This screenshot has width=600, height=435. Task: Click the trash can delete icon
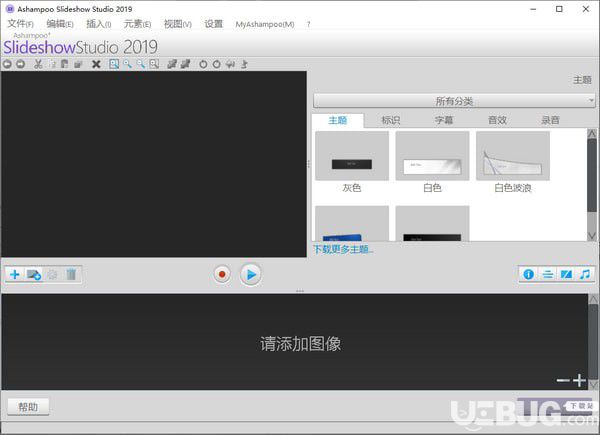[71, 274]
